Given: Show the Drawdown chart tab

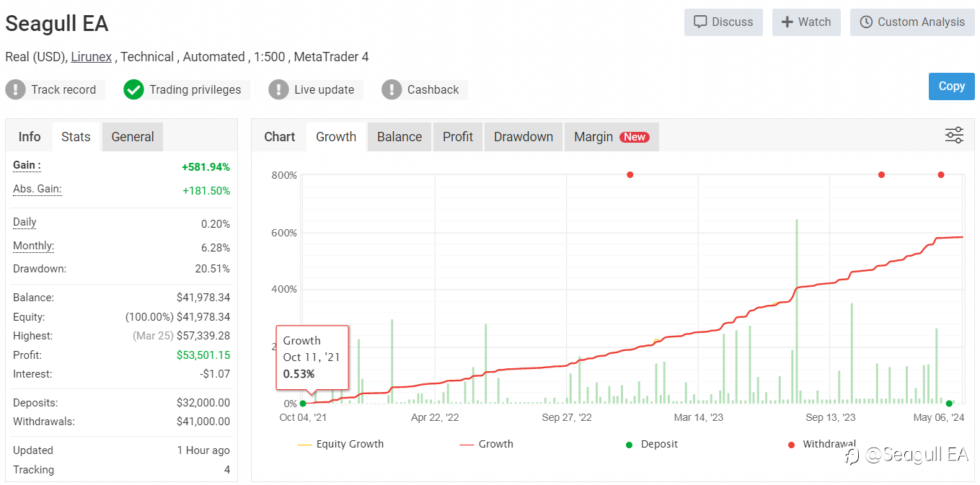Looking at the screenshot, I should pos(524,137).
